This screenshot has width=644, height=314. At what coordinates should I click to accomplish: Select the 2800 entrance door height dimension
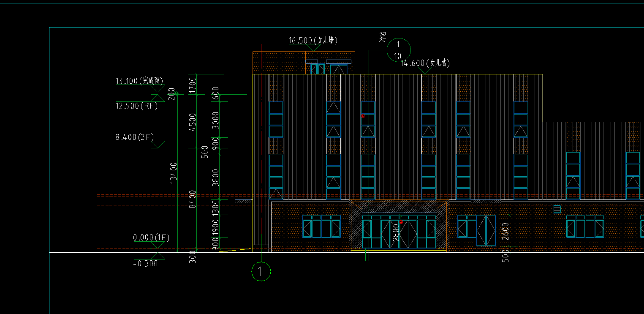pos(396,232)
